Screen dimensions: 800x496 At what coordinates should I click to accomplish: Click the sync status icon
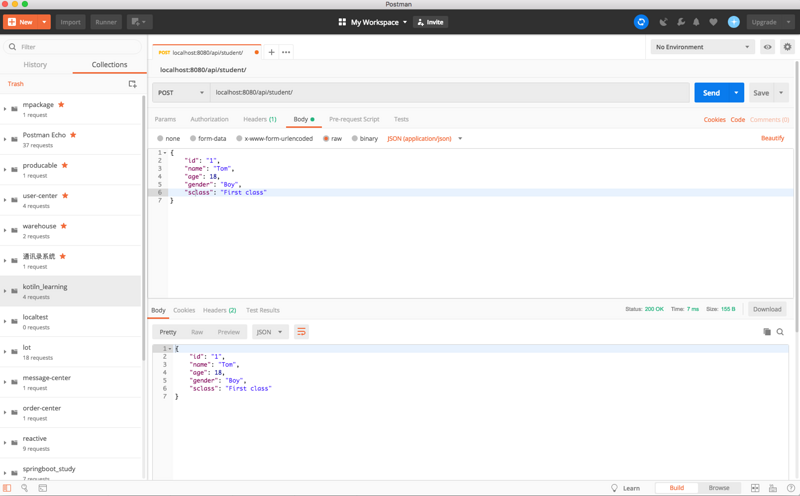click(x=641, y=22)
